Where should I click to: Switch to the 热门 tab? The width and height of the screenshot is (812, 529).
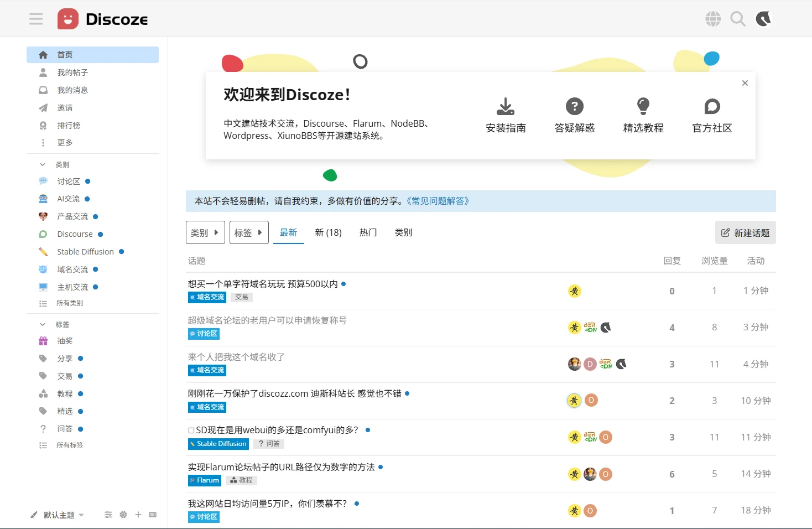[x=367, y=232]
